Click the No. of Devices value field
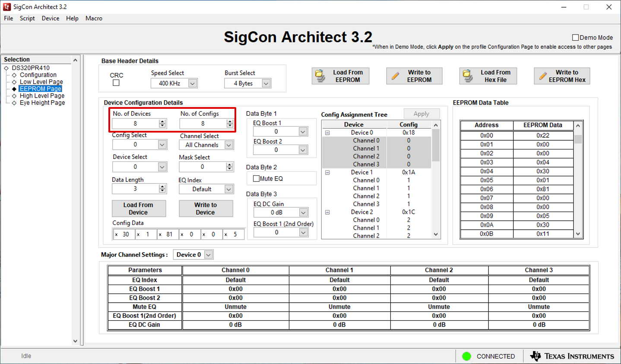The height and width of the screenshot is (364, 621). tap(136, 123)
